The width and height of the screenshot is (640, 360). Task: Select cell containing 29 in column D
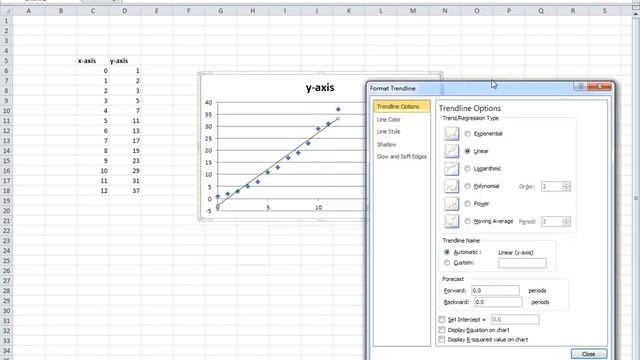(x=124, y=171)
